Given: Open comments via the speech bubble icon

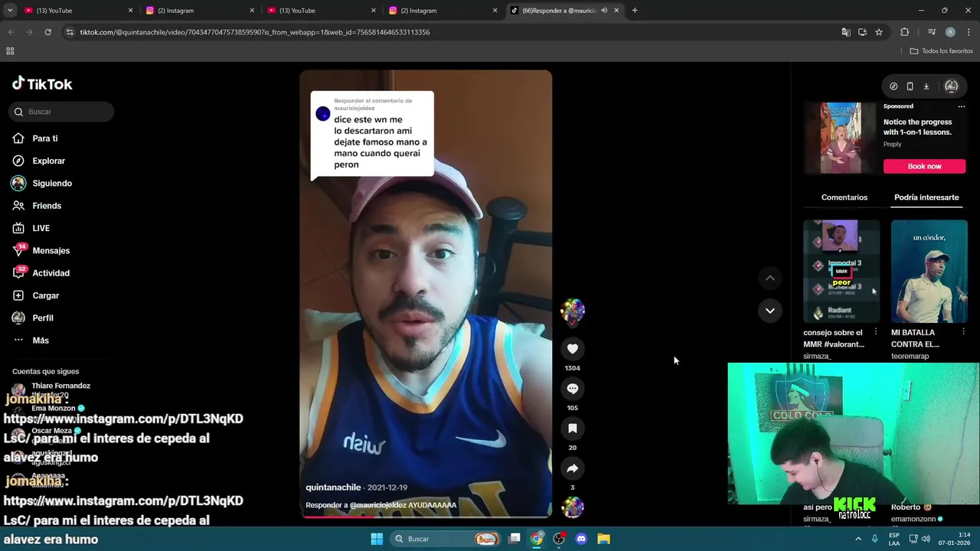Looking at the screenshot, I should pos(572,389).
